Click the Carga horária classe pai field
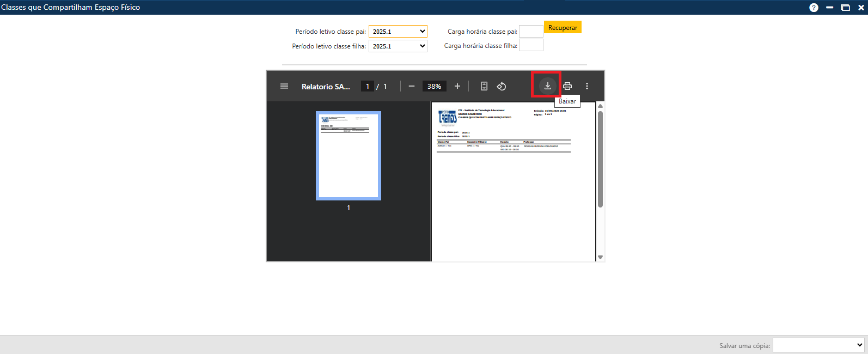 pos(530,32)
